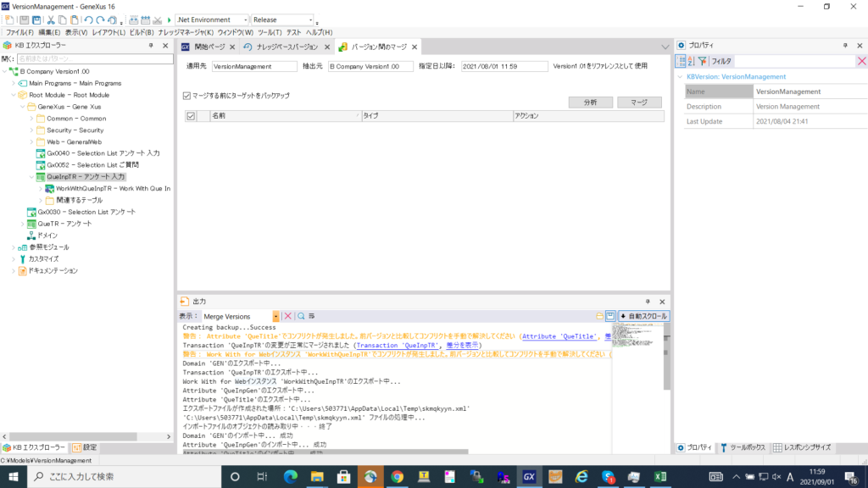
Task: Click the 差分を表示 link in output
Action: pyautogui.click(x=462, y=346)
